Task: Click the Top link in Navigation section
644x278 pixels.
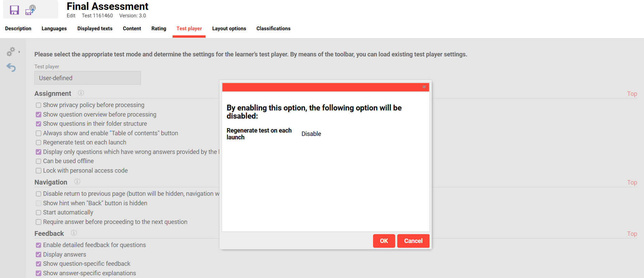Action: (632, 183)
